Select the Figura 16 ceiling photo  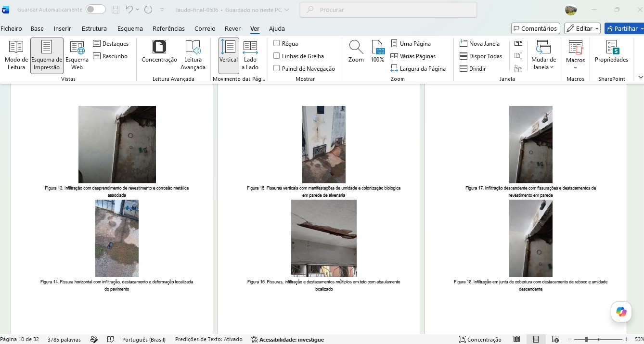click(323, 238)
